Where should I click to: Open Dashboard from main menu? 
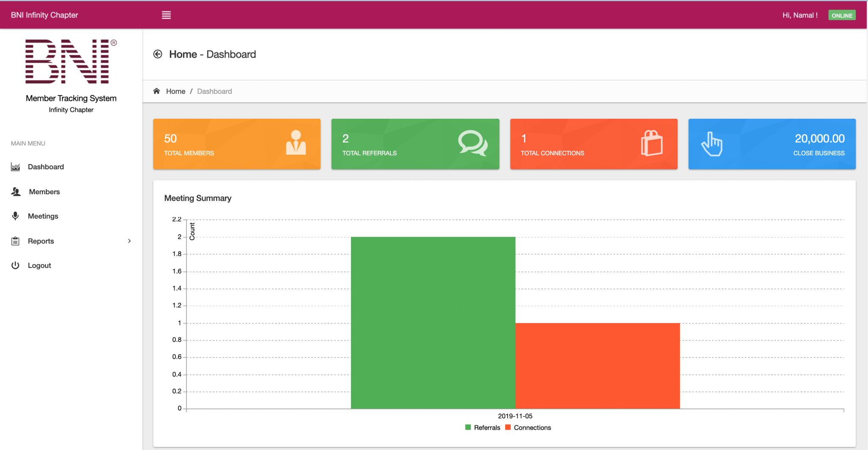[46, 167]
